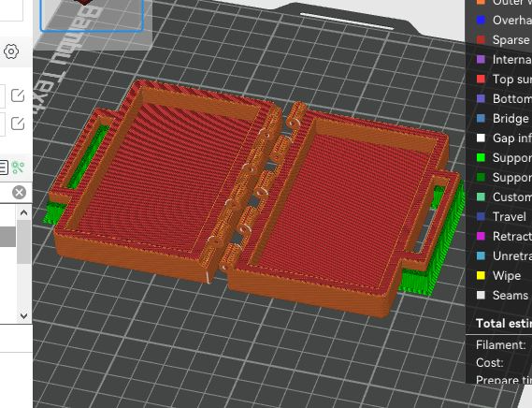This screenshot has width=532, height=408.
Task: Select the plate thumbnail outlined in blue
Action: point(92,15)
